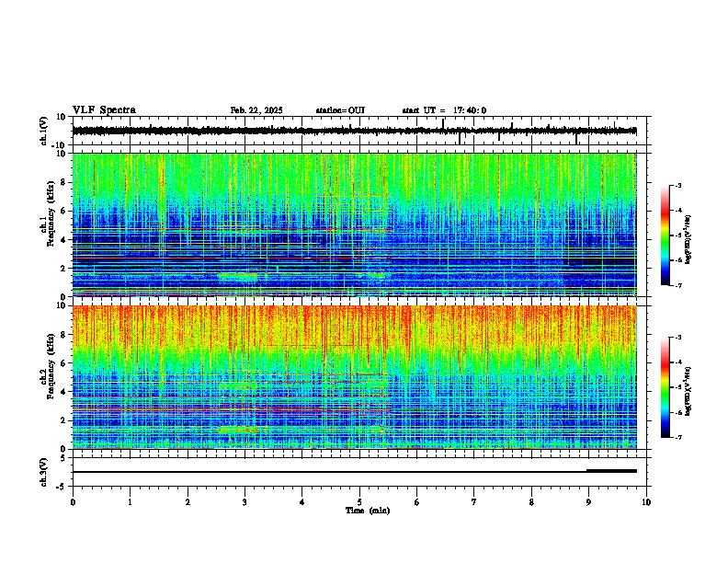728x563 pixels.
Task: Click the ch.2 spectrogram color scale bar
Action: [x=665, y=387]
